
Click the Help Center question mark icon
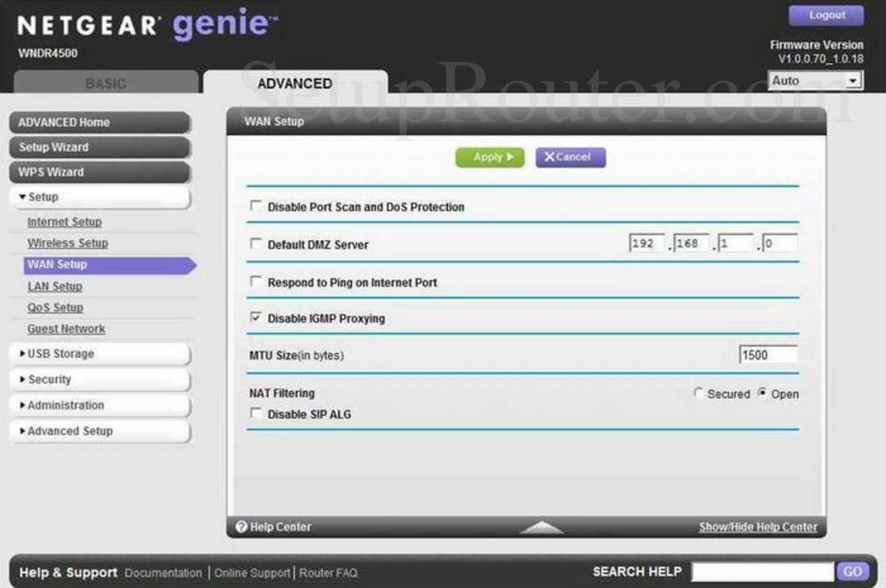(x=240, y=527)
